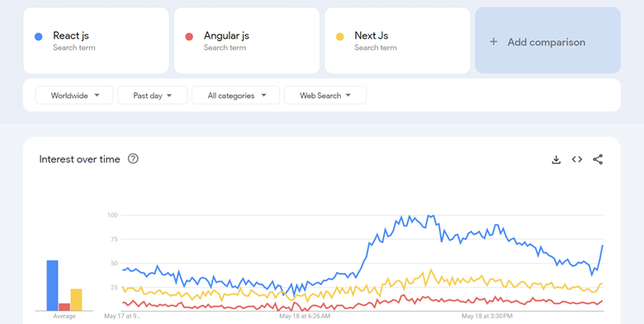
Task: Add a comparison search term
Action: (548, 40)
